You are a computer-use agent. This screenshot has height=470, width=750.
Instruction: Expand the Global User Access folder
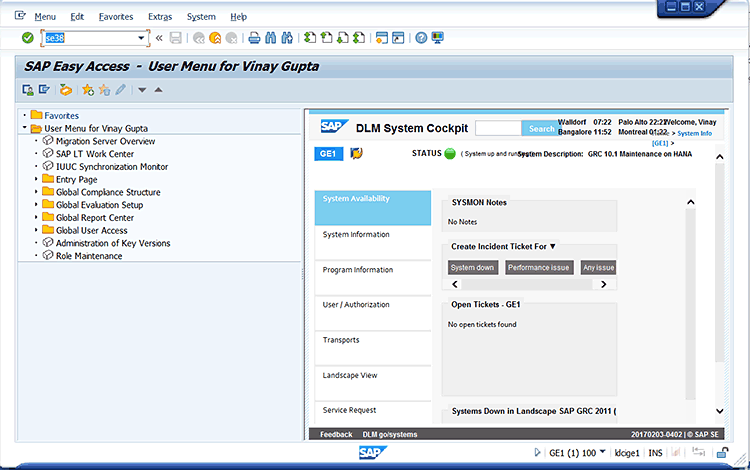36,230
